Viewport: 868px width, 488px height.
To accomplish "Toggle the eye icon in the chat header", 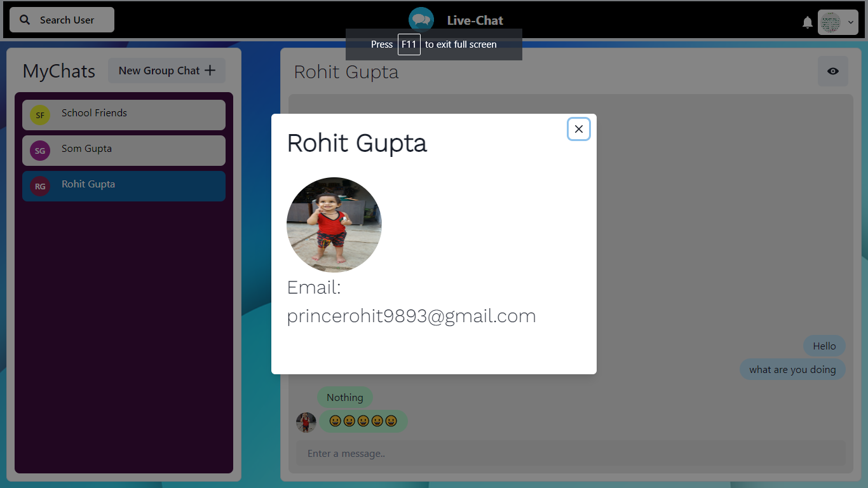I will click(832, 71).
